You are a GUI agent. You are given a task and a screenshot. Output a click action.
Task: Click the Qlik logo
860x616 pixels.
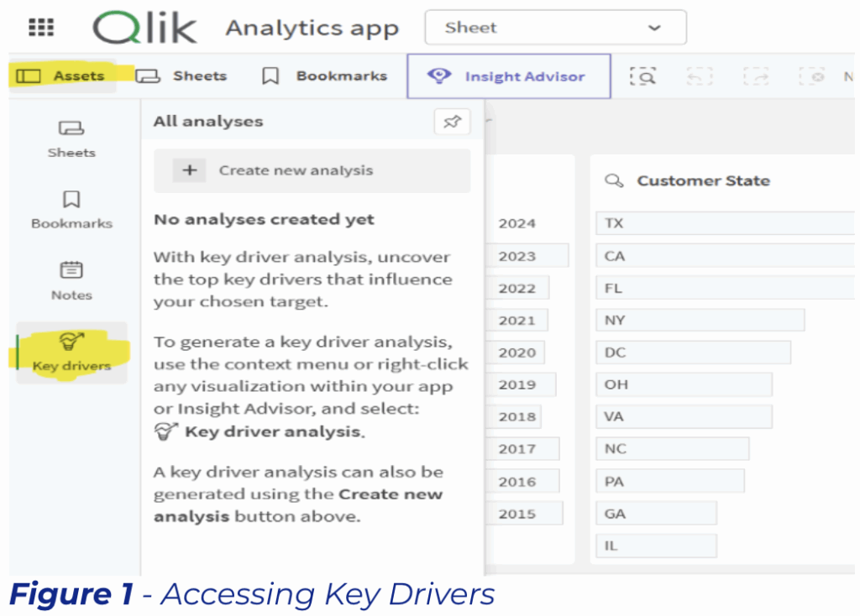(145, 28)
